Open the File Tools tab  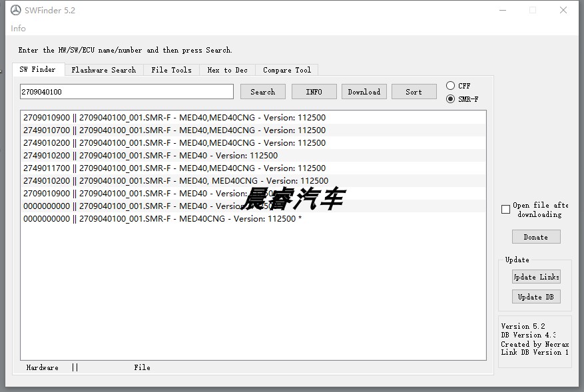point(171,70)
